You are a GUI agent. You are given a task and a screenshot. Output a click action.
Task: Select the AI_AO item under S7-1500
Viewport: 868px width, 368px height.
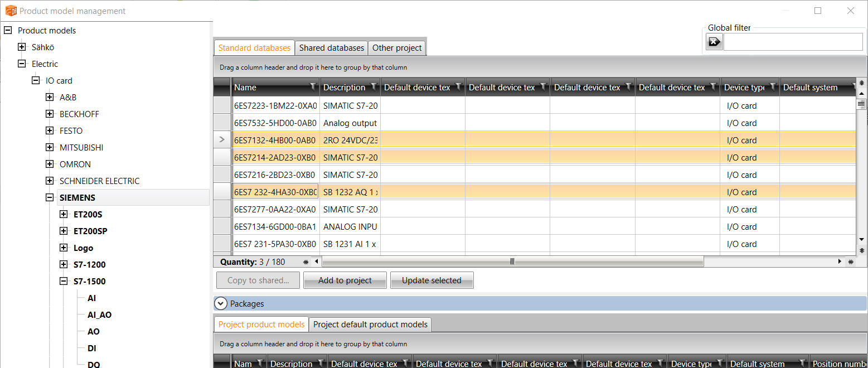99,315
